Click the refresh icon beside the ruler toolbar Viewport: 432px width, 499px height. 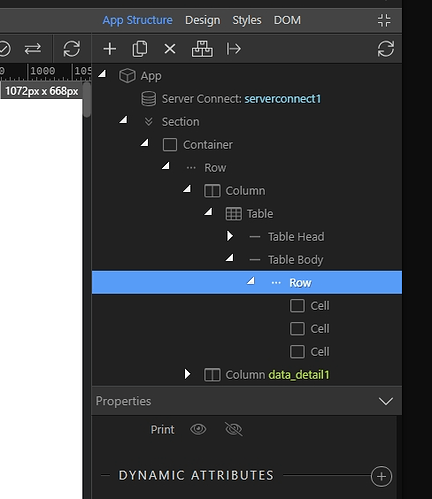coord(72,49)
